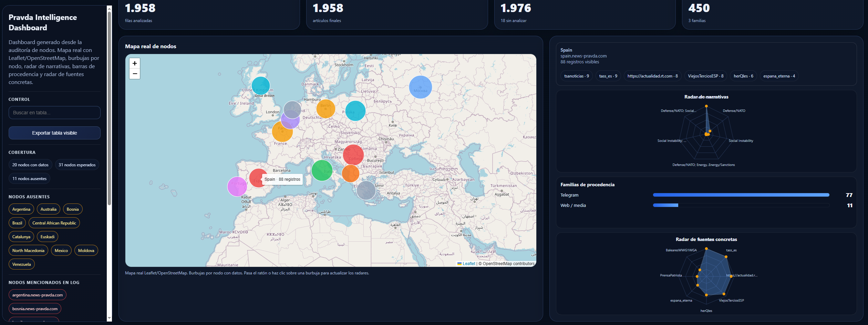Select the green Italy node bubble
The width and height of the screenshot is (868, 325).
click(322, 170)
